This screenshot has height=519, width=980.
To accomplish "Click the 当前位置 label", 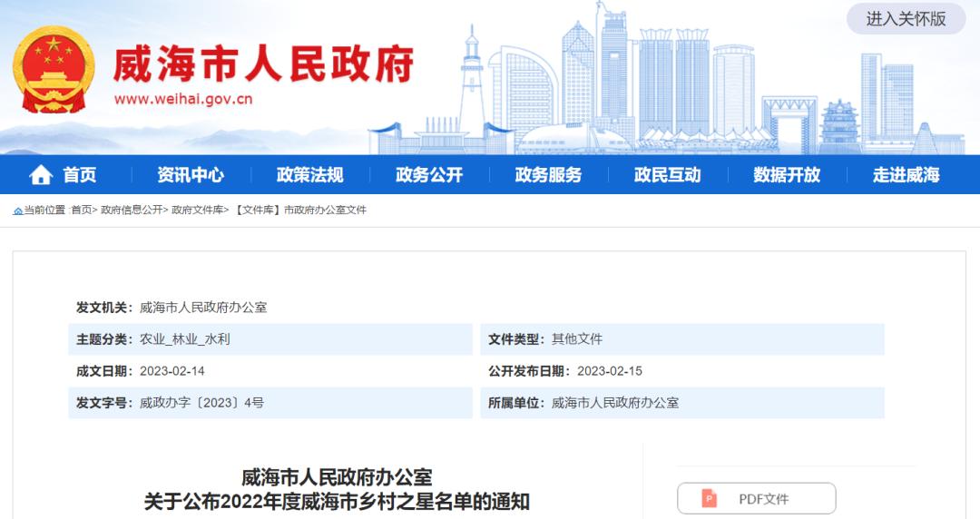I will tap(45, 211).
